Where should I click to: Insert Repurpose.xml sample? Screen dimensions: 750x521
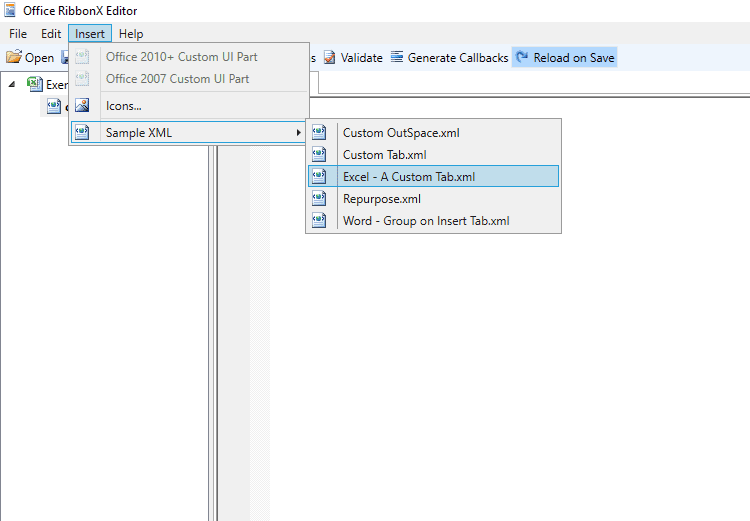(x=433, y=199)
